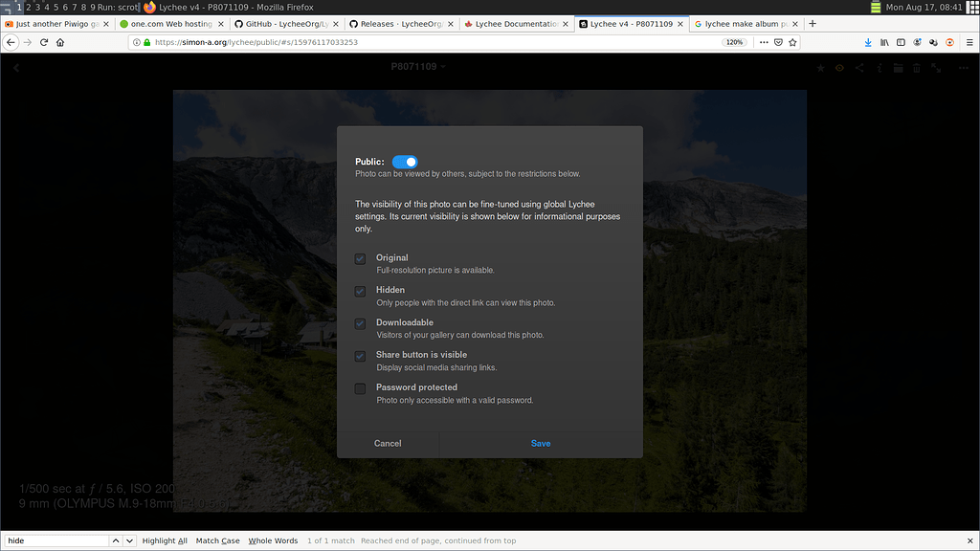
Task: Toggle the Password protected checkbox
Action: pos(361,388)
